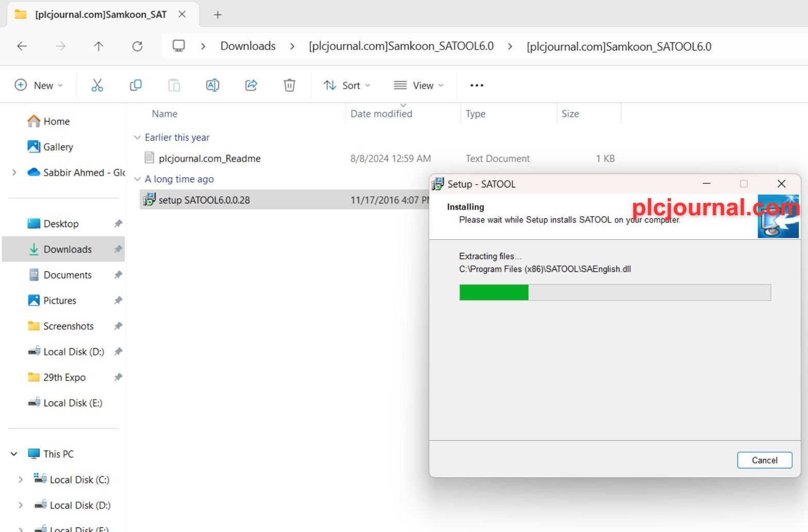Sort by the Date modified column header

(381, 113)
